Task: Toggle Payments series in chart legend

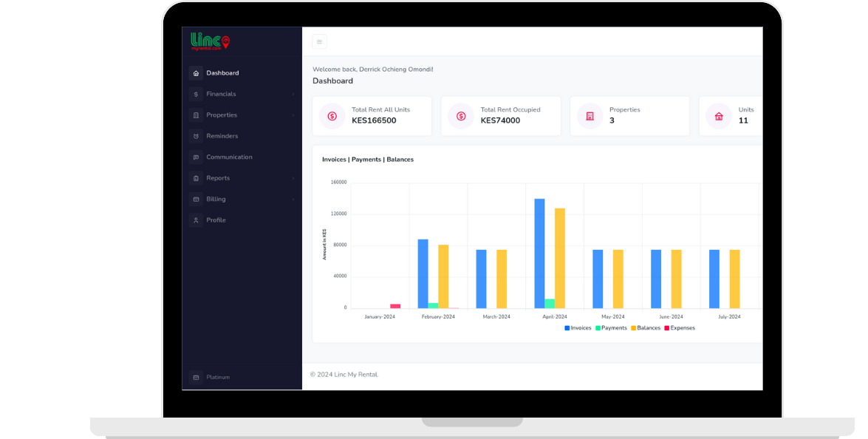Action: click(611, 328)
